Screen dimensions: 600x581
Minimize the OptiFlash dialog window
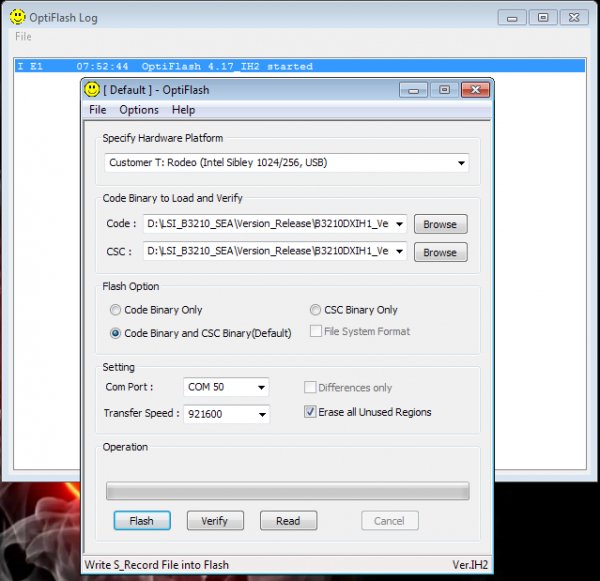click(413, 90)
